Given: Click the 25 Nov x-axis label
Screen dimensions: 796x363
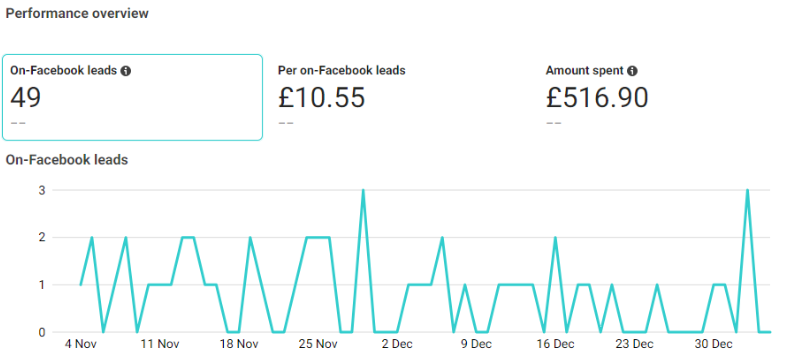Looking at the screenshot, I should pos(318,344).
